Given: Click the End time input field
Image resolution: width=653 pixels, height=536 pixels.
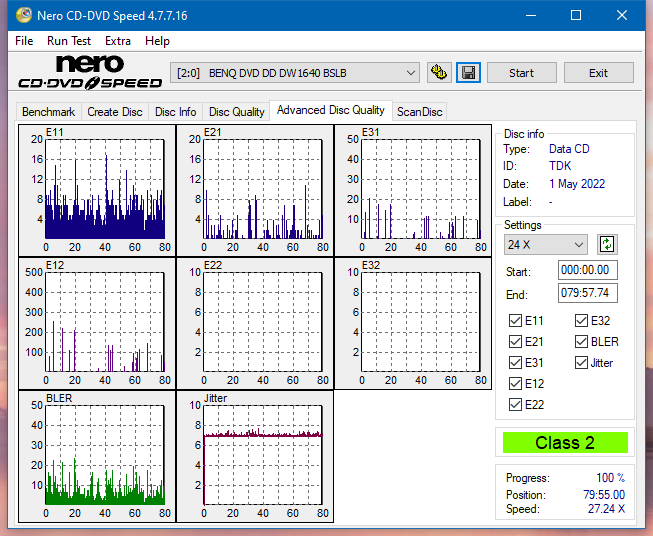Looking at the screenshot, I should click(x=587, y=293).
